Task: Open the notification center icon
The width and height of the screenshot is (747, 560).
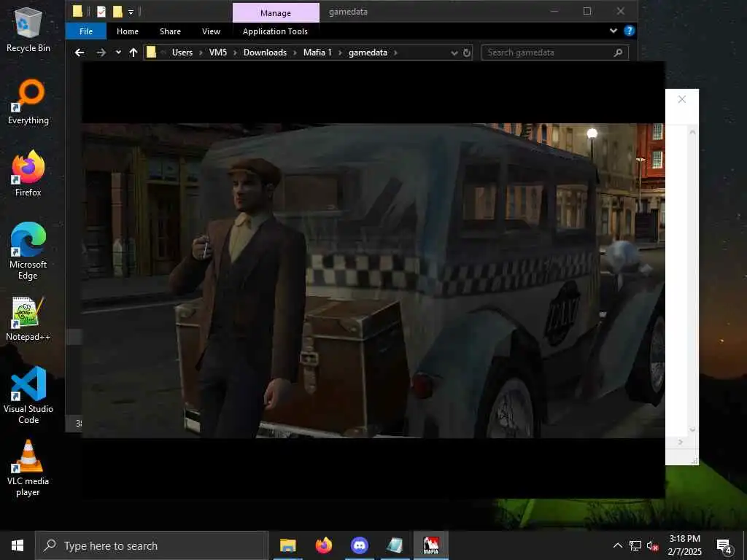Action: 724,545
